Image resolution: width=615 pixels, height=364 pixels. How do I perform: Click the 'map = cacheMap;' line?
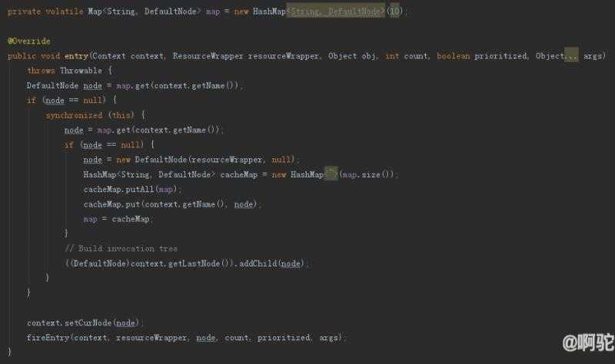coord(118,219)
